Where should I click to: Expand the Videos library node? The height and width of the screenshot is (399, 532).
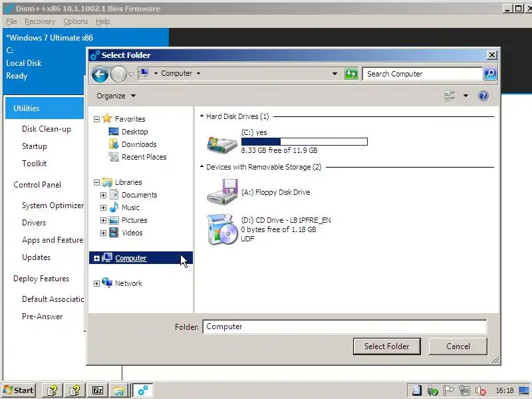(104, 233)
